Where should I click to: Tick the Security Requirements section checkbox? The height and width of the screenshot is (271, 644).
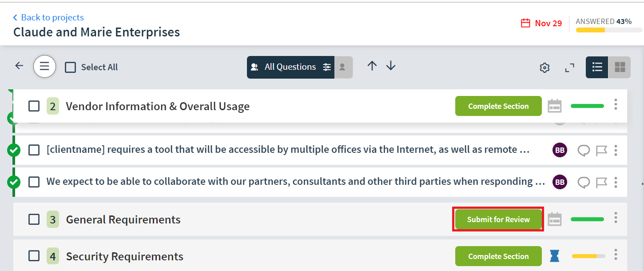click(x=34, y=256)
